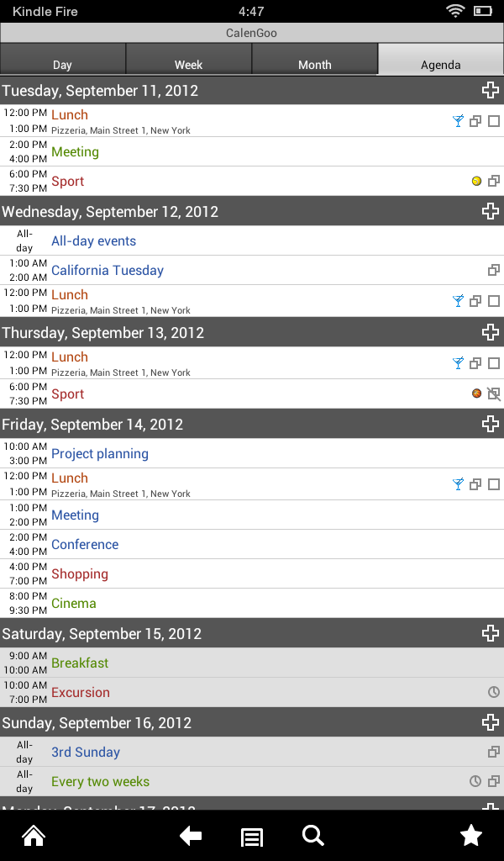
Task: Click the recurrence icon beside California Tuesday
Action: pos(492,270)
